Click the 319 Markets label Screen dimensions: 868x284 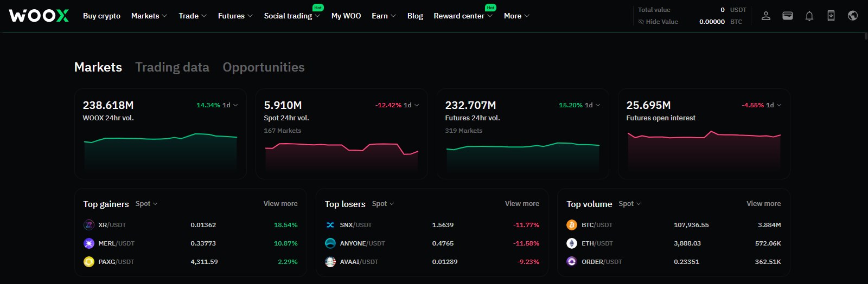point(463,131)
